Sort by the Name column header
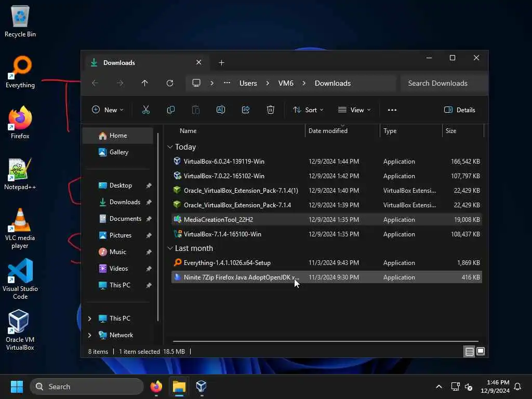The image size is (532, 399). (188, 131)
